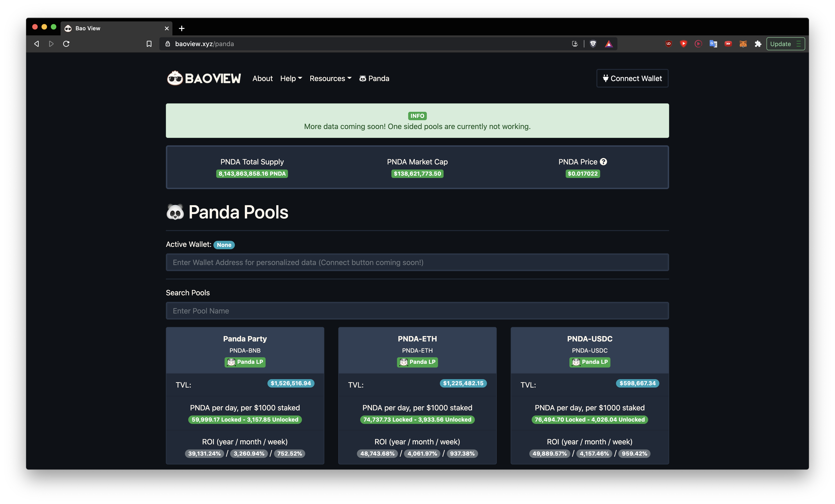Click the wallet address input field
The width and height of the screenshot is (835, 504).
417,262
